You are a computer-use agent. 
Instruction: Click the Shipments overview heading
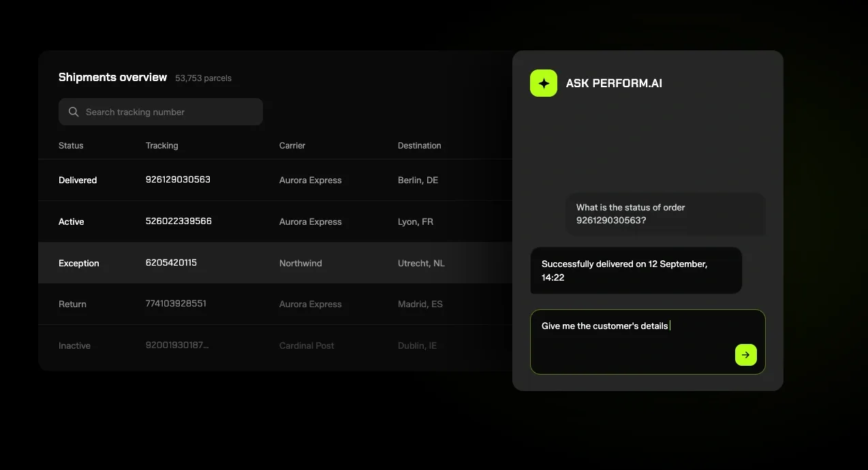(x=112, y=78)
